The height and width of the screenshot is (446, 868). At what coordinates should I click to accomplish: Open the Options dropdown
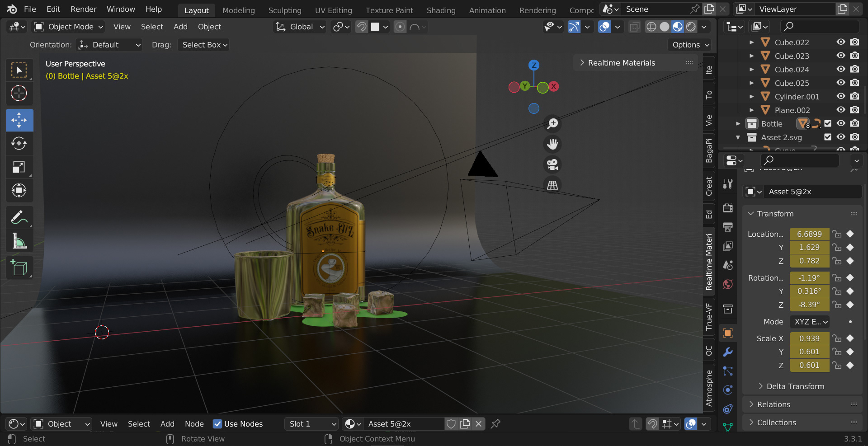click(690, 45)
